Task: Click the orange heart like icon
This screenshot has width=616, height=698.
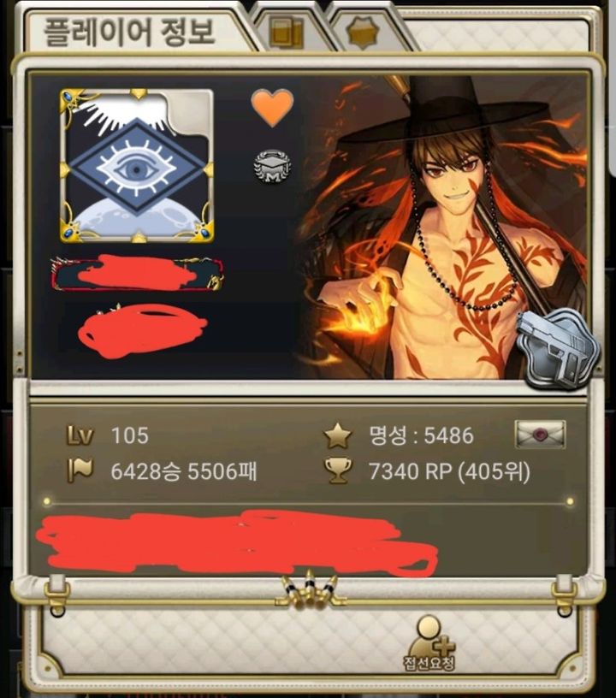Action: 272,107
